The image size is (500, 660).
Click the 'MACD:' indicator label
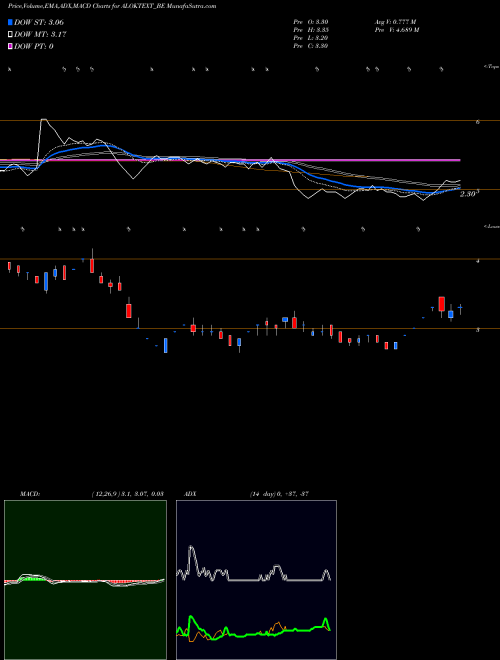(x=30, y=494)
